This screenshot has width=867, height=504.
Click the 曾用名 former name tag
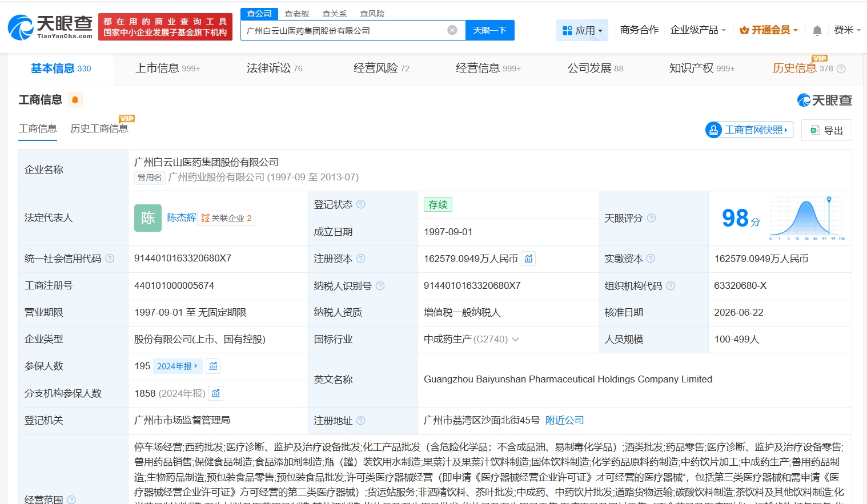pos(150,178)
